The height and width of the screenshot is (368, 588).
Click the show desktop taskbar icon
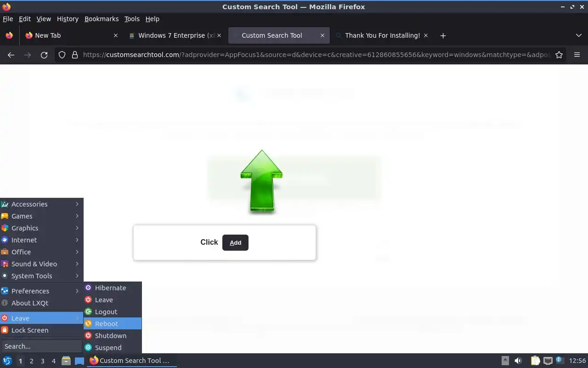coord(79,361)
